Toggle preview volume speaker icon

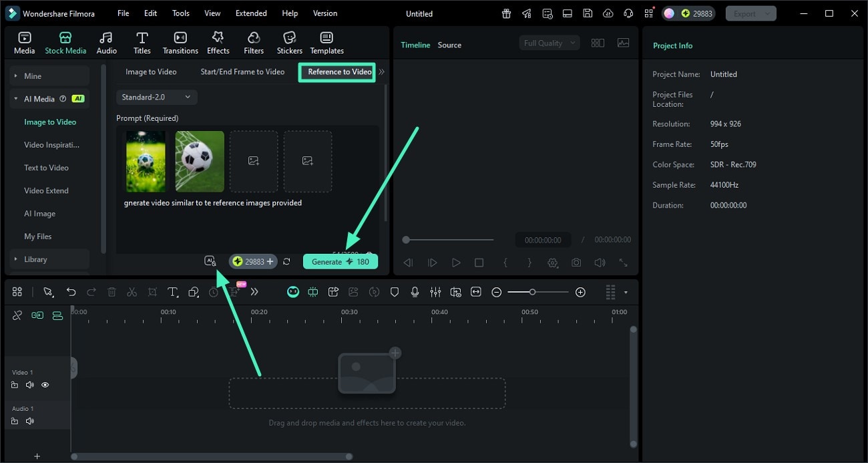click(x=600, y=263)
